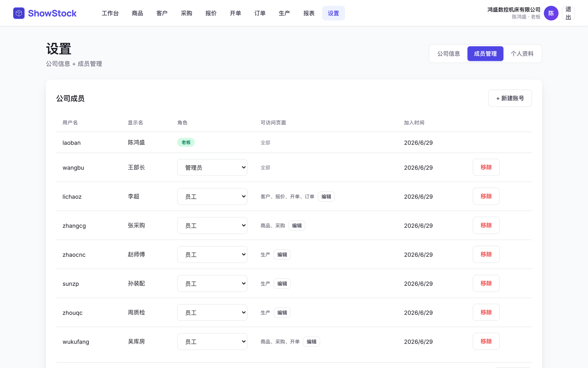Open role dropdown for zhouqc
Viewport: 588px width, 368px height.
click(x=212, y=313)
